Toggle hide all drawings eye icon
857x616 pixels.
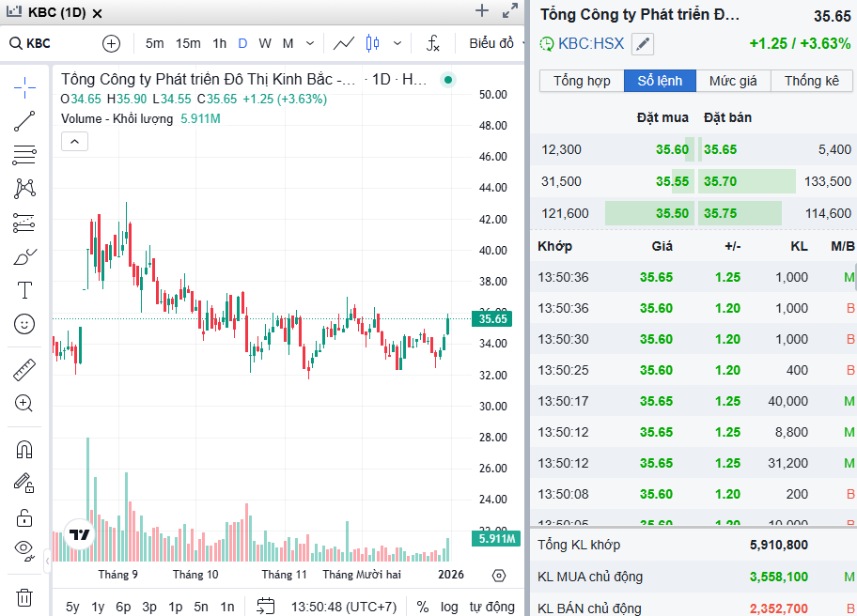[25, 548]
